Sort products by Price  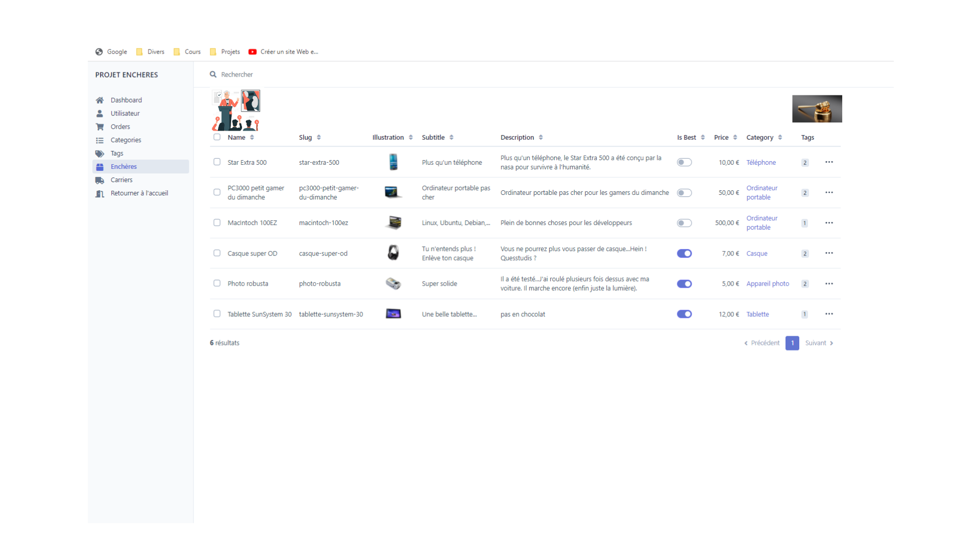pyautogui.click(x=734, y=137)
